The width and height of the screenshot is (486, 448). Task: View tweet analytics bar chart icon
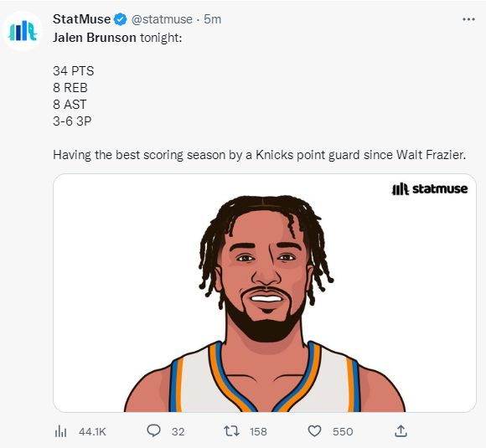coord(60,431)
